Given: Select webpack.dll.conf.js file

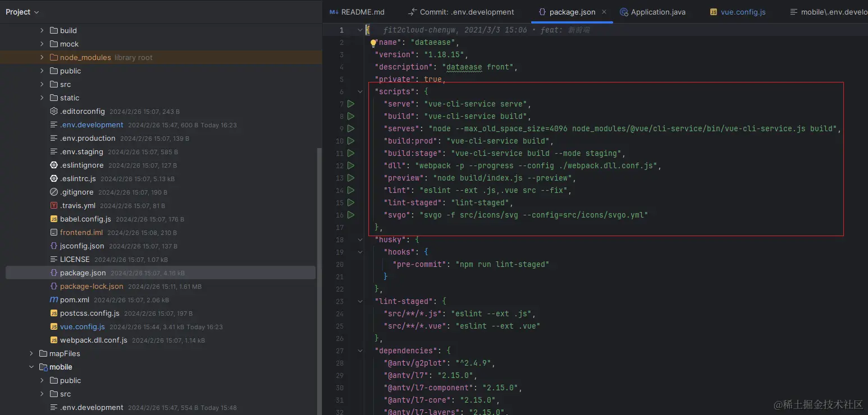Looking at the screenshot, I should [x=94, y=340].
